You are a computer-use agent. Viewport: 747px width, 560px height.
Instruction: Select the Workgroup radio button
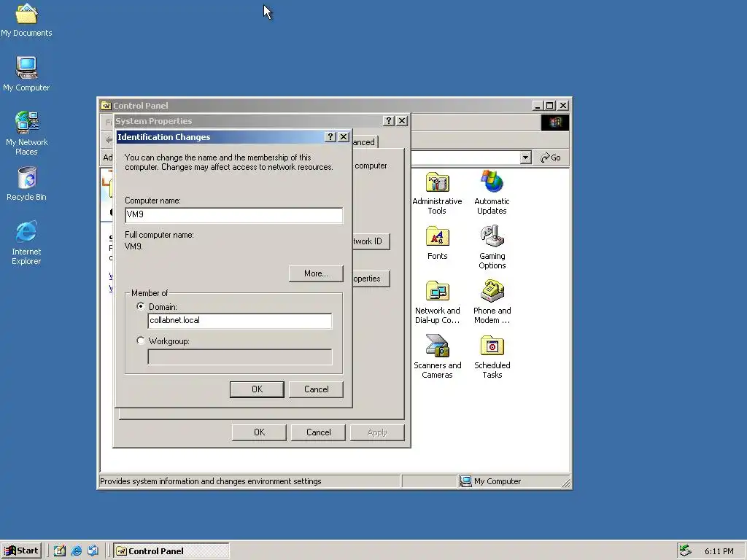141,341
